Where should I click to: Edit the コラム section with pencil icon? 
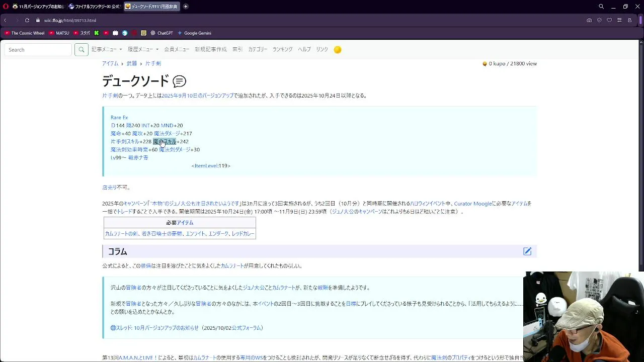tap(527, 251)
